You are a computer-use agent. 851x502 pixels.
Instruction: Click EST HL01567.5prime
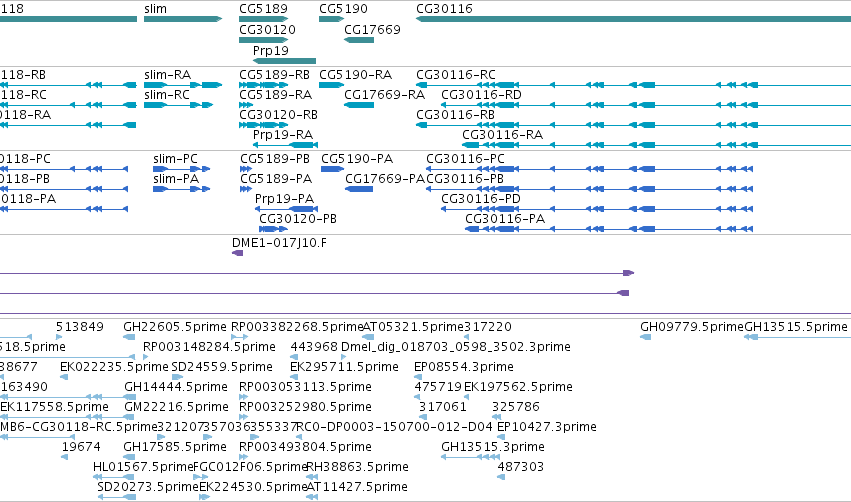(x=143, y=467)
